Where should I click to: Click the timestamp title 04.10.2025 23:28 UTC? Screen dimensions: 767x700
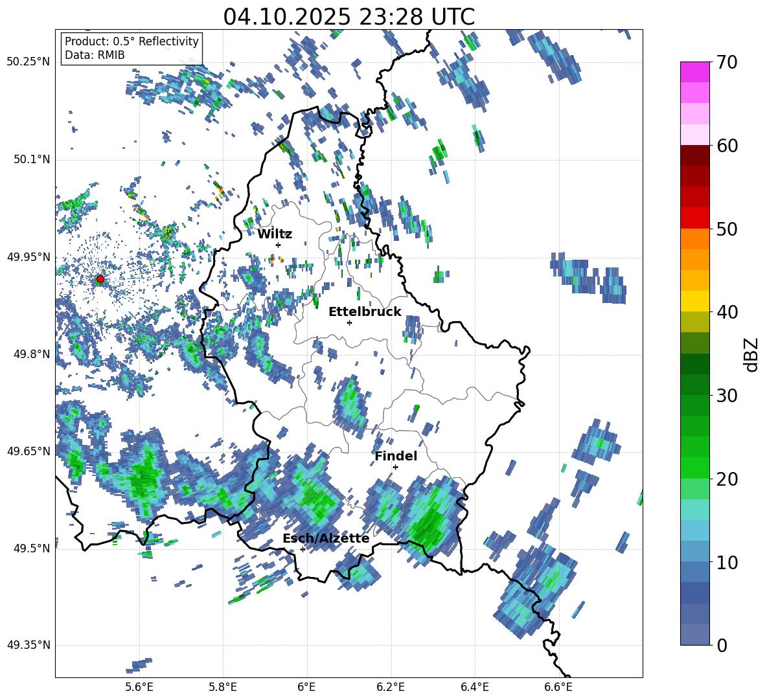[349, 17]
